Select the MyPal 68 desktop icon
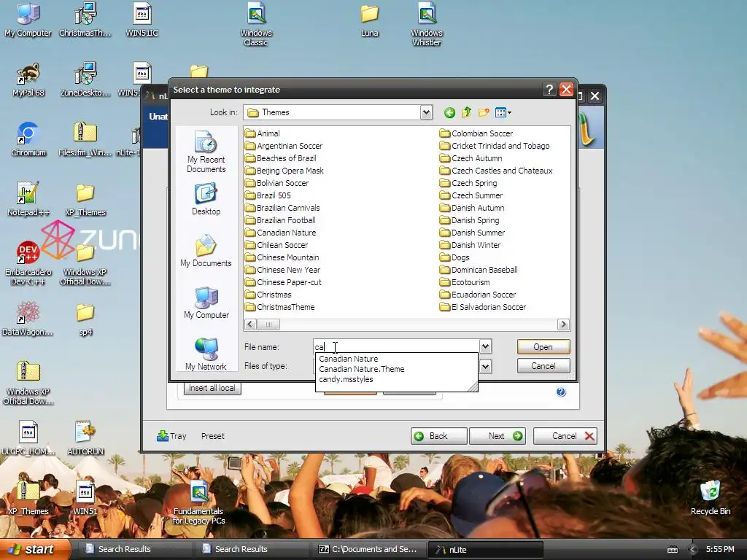The height and width of the screenshot is (560, 747). tap(28, 79)
